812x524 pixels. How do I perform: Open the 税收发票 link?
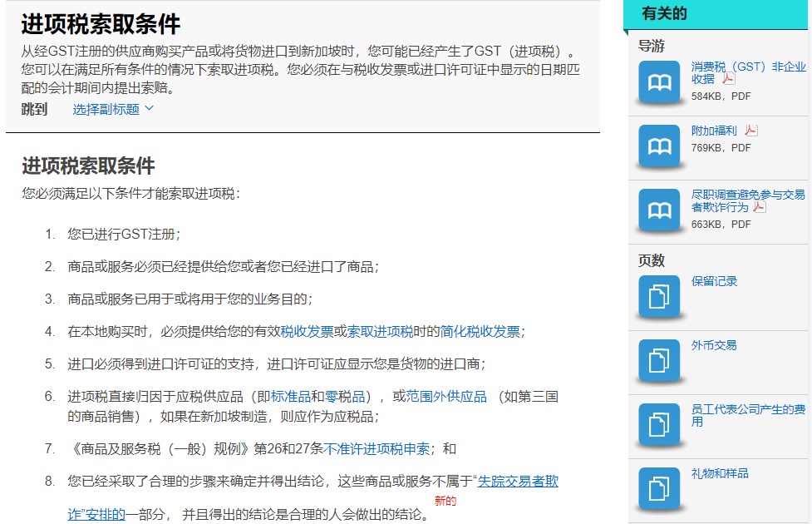click(307, 331)
